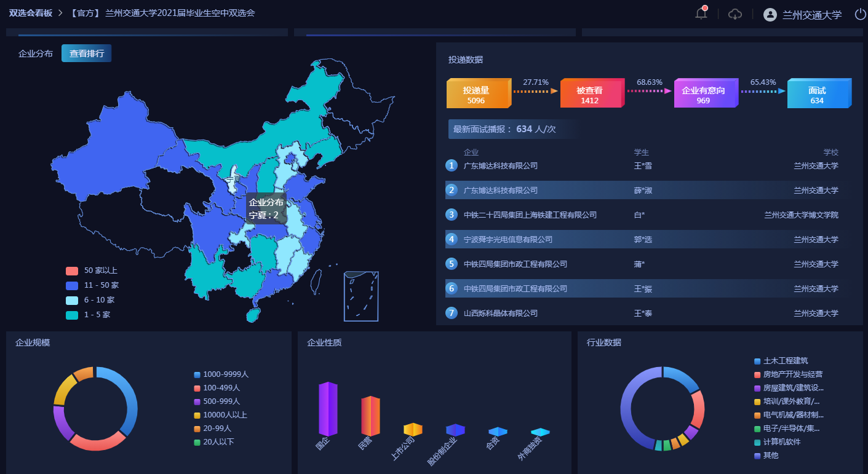
Task: Open 宁波舜宇光电信息有限公司 row
Action: [508, 239]
